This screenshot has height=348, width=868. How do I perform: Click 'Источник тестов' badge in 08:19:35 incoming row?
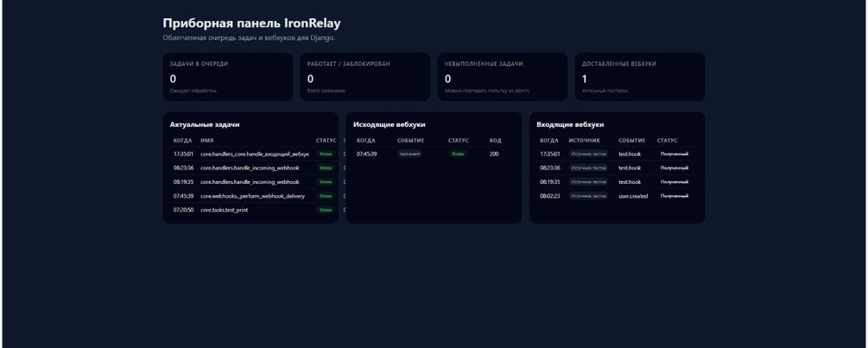click(588, 182)
